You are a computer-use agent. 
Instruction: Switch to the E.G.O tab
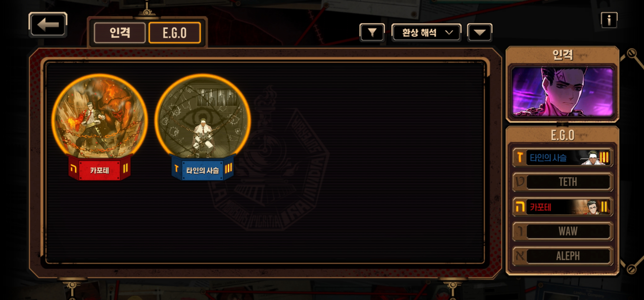175,33
